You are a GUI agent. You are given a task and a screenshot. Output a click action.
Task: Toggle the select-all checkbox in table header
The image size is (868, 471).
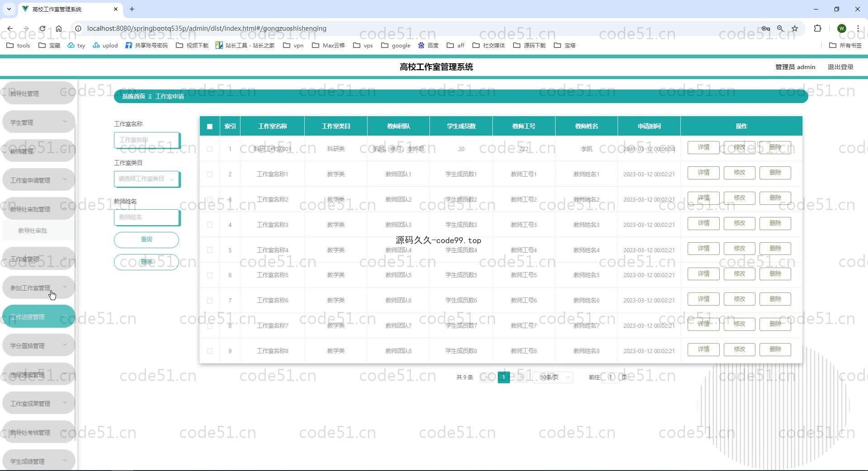point(210,127)
